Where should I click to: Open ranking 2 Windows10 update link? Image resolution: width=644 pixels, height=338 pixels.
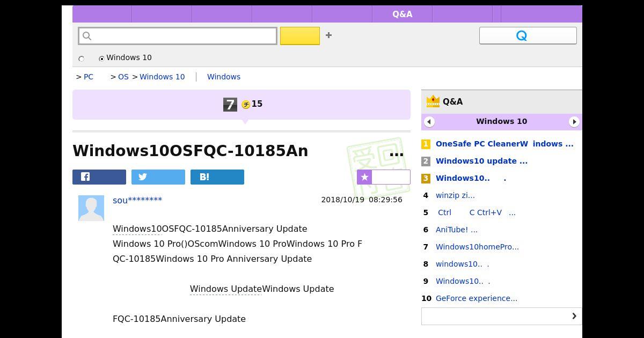[481, 161]
